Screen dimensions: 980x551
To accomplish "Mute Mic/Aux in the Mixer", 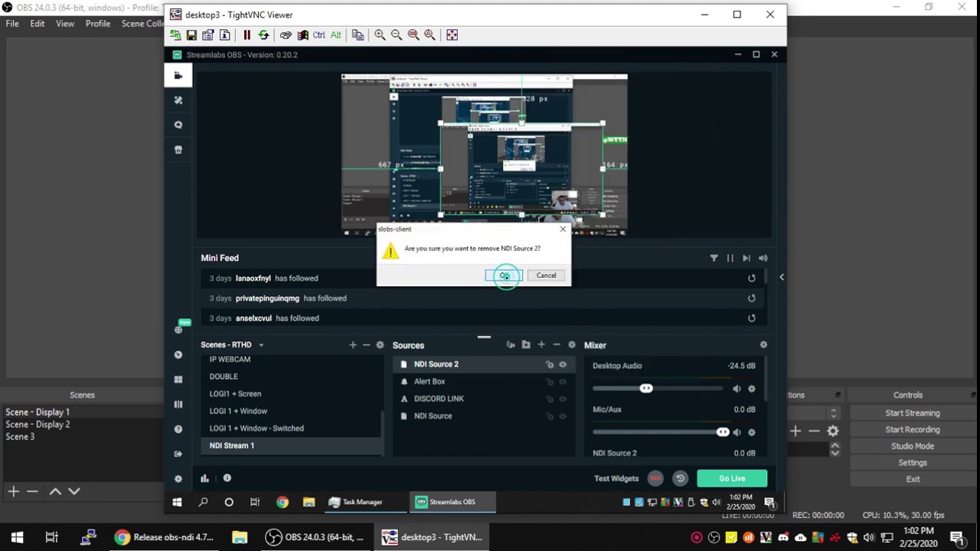I will point(737,432).
